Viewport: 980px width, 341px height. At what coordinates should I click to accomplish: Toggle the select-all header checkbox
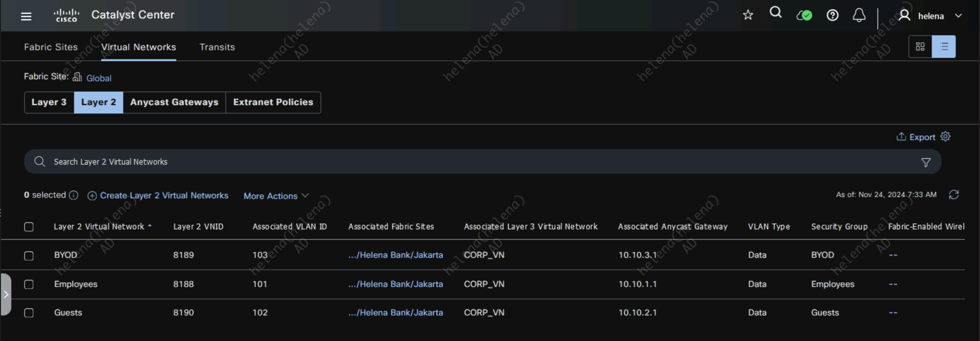pyautogui.click(x=29, y=227)
